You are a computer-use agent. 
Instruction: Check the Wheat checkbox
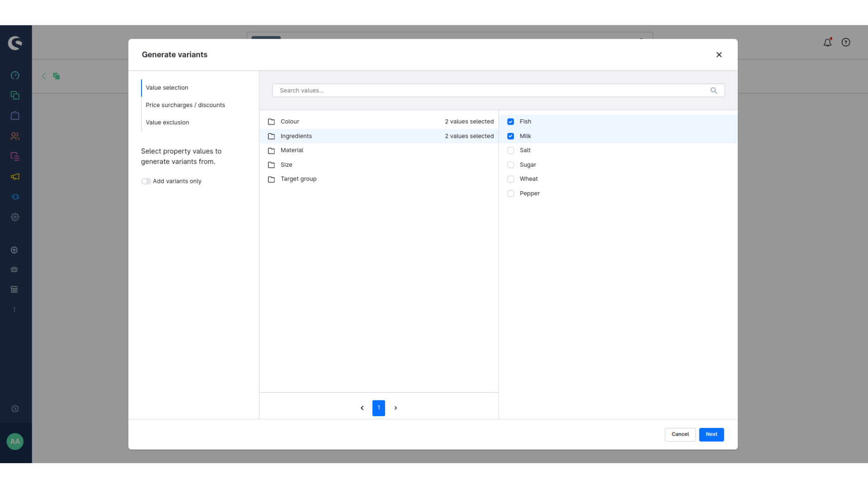pos(510,179)
